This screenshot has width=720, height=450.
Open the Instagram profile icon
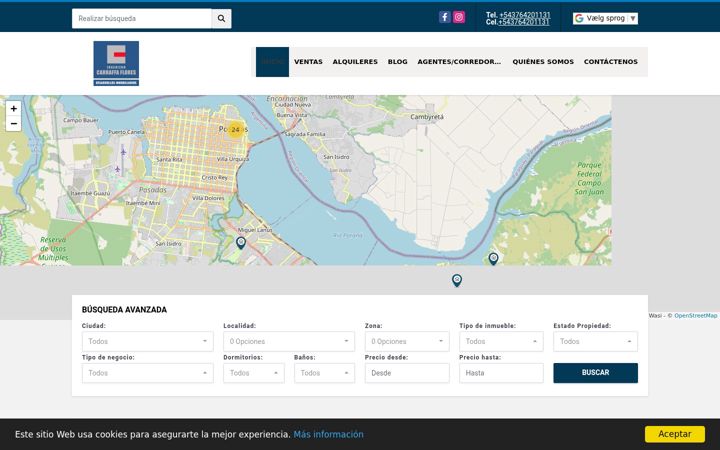[x=459, y=17]
